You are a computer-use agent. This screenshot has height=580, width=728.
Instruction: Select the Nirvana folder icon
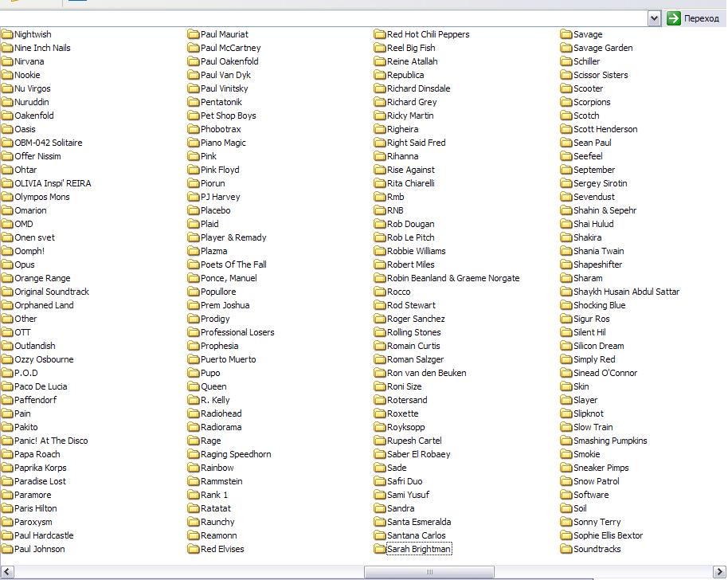click(7, 61)
